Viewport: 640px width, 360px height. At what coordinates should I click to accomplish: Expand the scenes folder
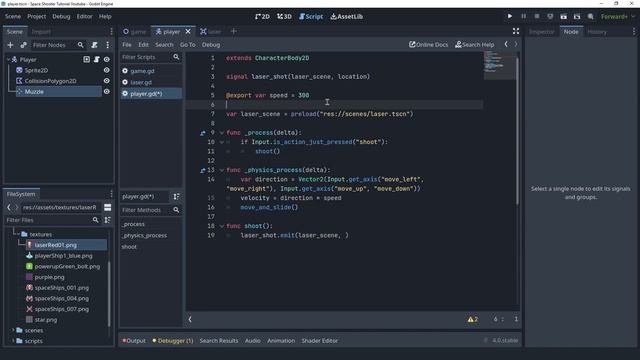tap(13, 330)
